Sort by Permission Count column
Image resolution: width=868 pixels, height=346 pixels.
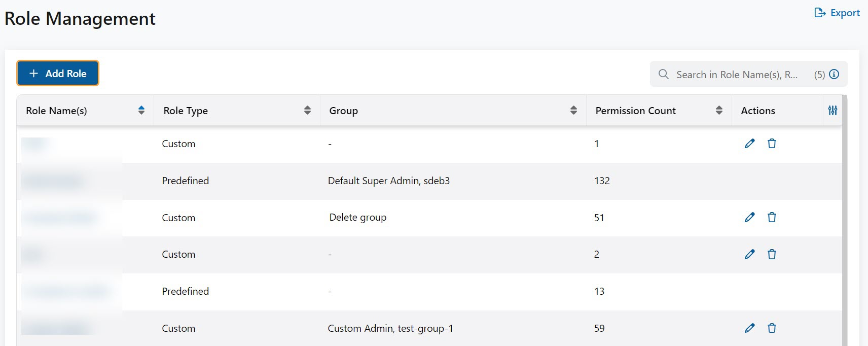[719, 111]
